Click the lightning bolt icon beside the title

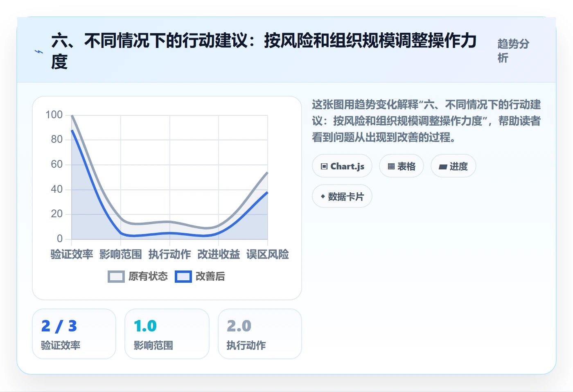pos(39,52)
